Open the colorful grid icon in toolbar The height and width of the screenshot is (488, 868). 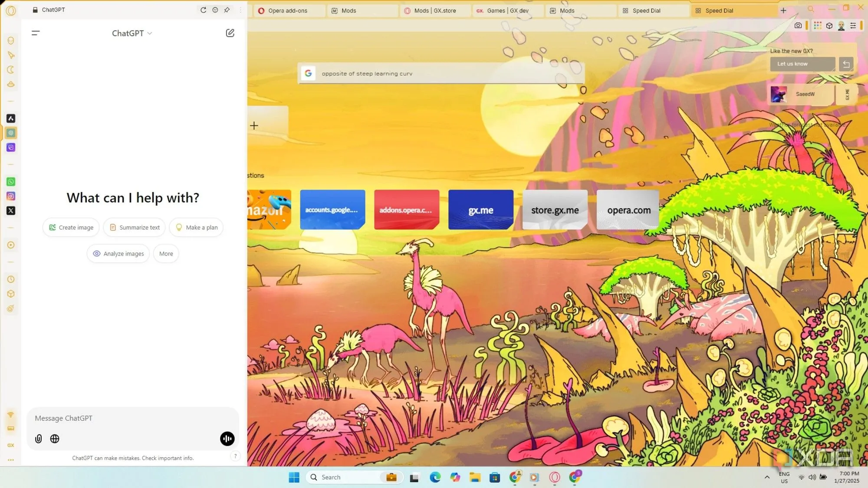pyautogui.click(x=818, y=26)
